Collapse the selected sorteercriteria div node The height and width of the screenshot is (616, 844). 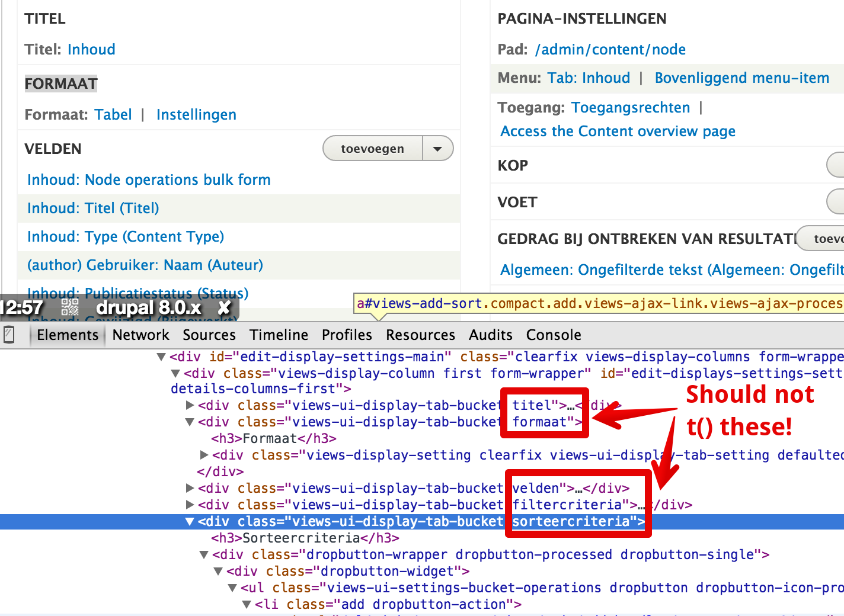point(190,522)
